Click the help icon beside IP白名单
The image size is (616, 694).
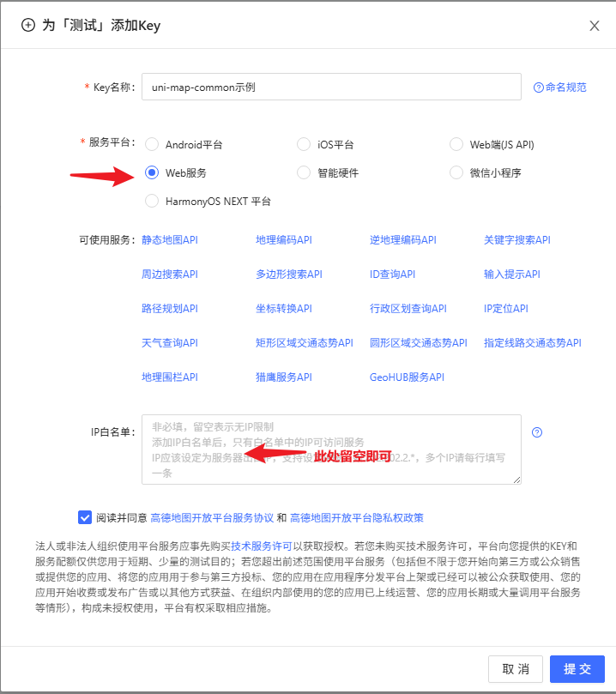[537, 432]
